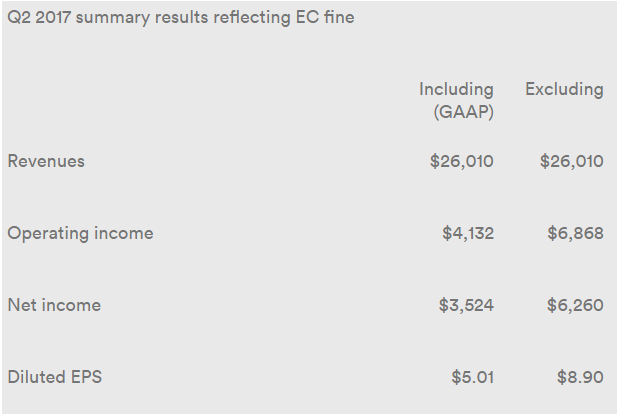Click the $5.01 diluted EPS value
This screenshot has width=617, height=414.
tap(473, 377)
